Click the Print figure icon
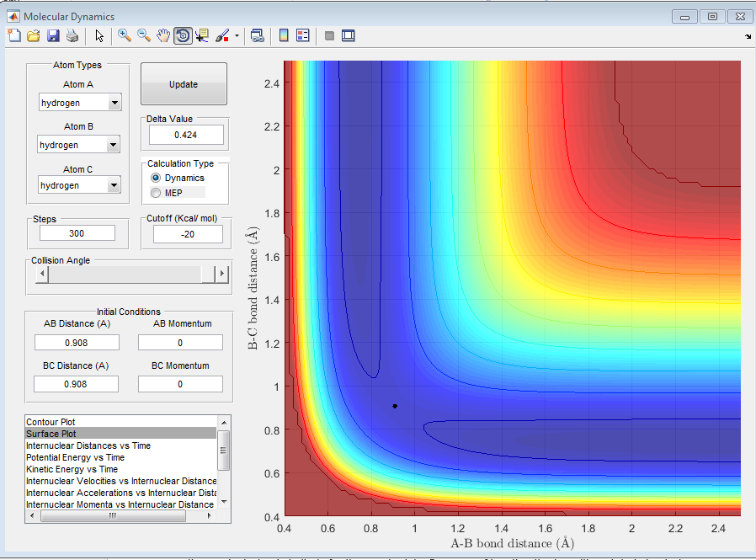The image size is (756, 560). [72, 35]
